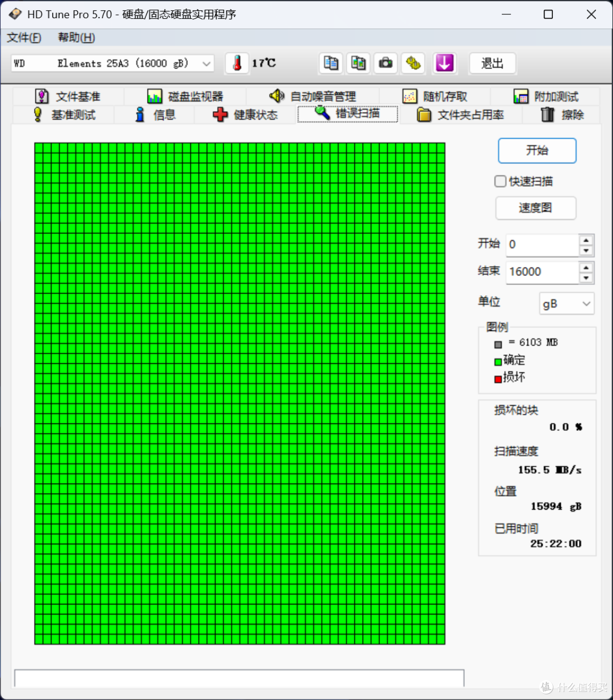The height and width of the screenshot is (700, 613).
Task: Click the HD Tune Pro title bar icon
Action: tap(15, 14)
